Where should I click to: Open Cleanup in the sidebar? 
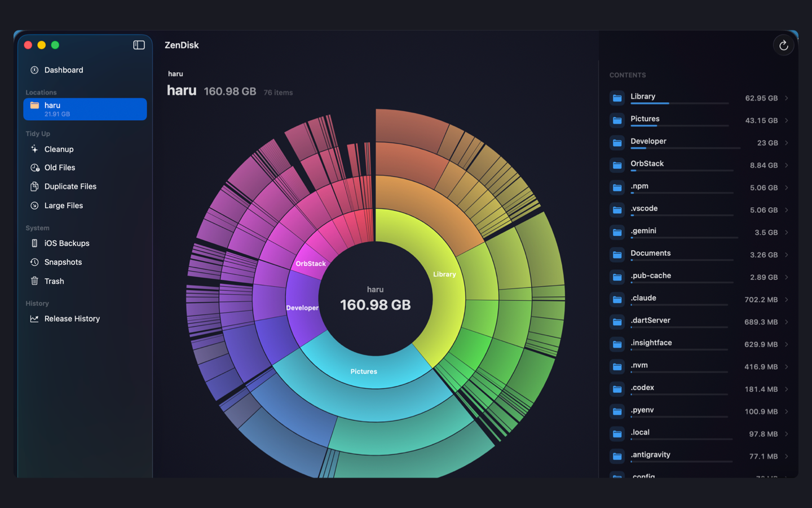click(85, 149)
